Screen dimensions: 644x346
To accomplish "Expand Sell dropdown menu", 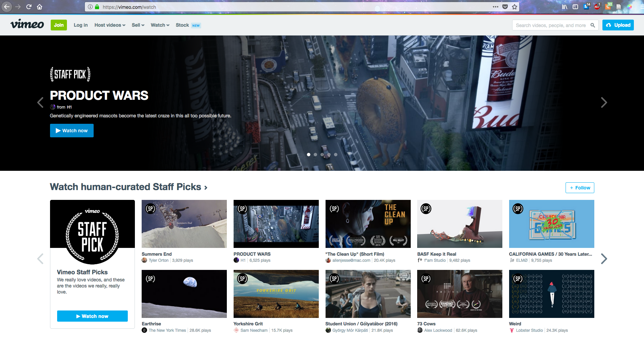I will pyautogui.click(x=138, y=25).
